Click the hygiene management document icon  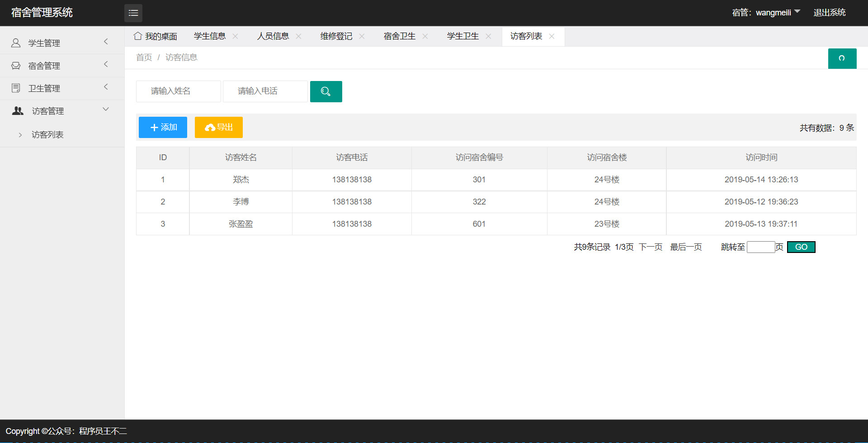point(16,88)
